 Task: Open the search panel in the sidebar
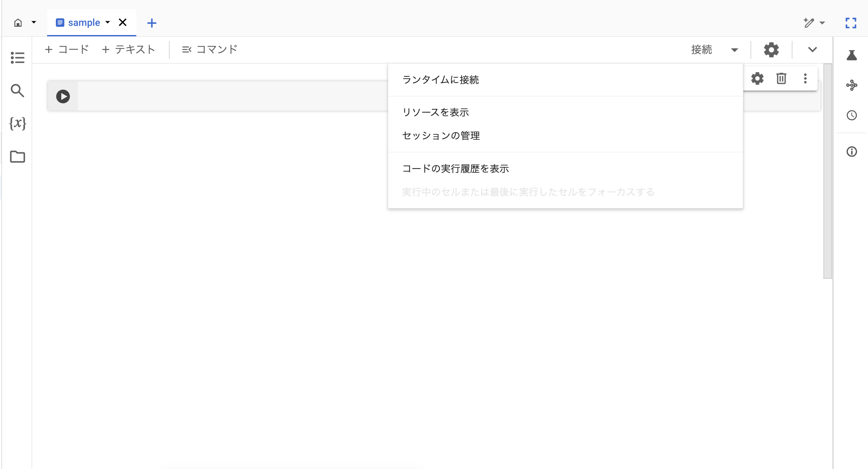[x=17, y=91]
